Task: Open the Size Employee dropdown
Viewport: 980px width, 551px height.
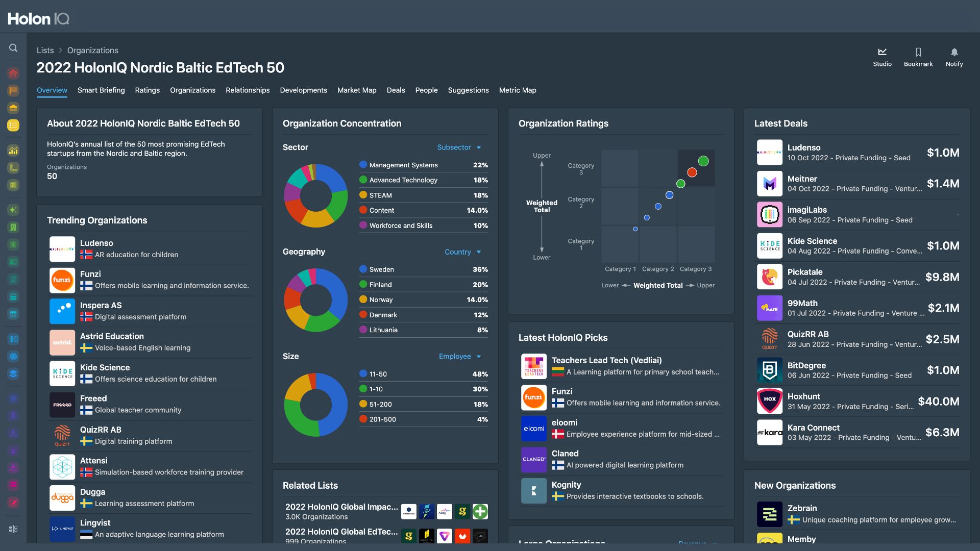Action: (x=460, y=357)
